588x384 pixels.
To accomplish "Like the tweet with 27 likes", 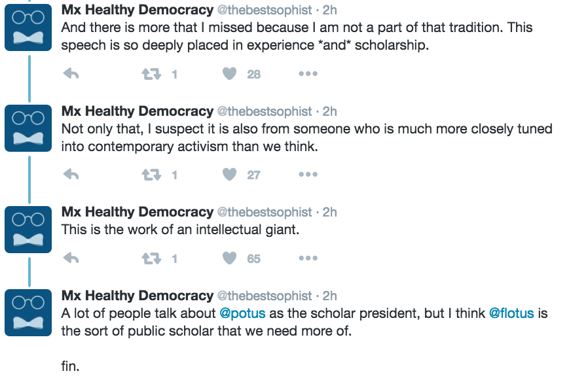I will (229, 175).
